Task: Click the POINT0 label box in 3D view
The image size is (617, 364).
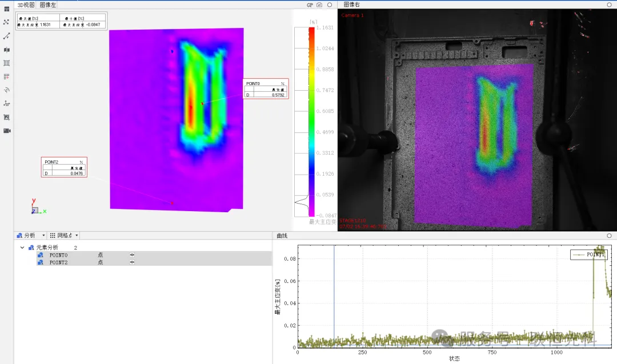Action: click(266, 88)
